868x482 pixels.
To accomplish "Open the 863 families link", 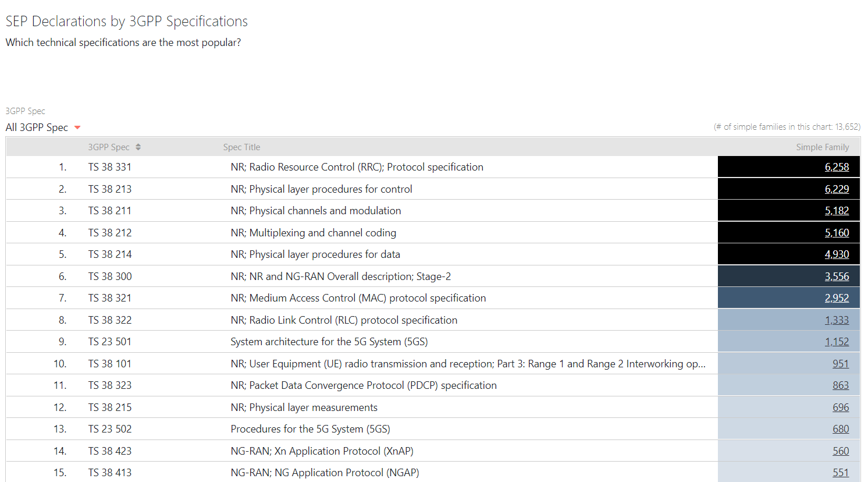I will pos(841,385).
